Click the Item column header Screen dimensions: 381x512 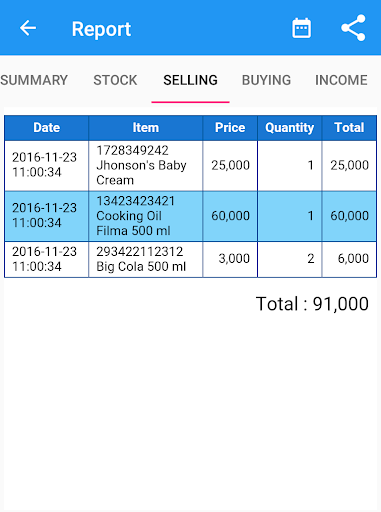click(146, 128)
